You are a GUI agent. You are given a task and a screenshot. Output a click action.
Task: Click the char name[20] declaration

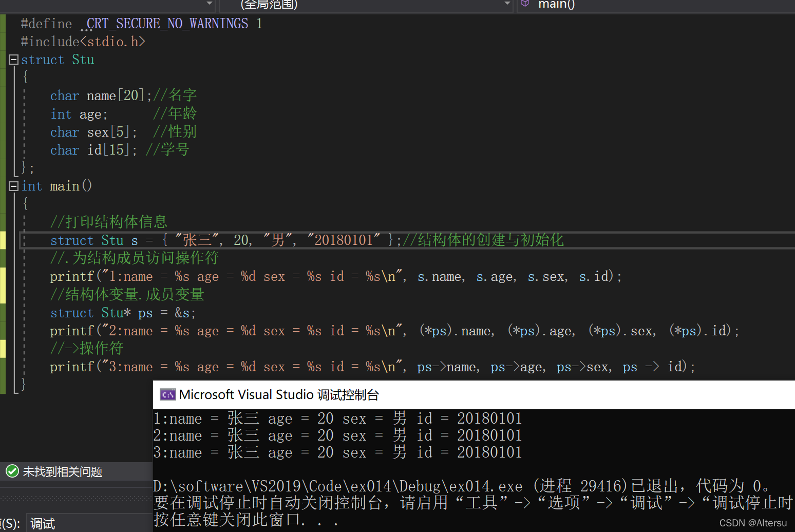click(x=101, y=96)
